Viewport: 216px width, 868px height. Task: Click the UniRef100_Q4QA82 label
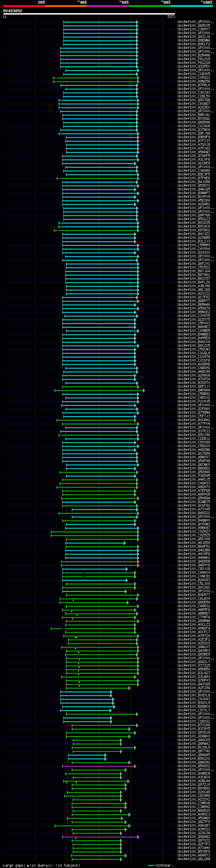pyautogui.click(x=194, y=837)
